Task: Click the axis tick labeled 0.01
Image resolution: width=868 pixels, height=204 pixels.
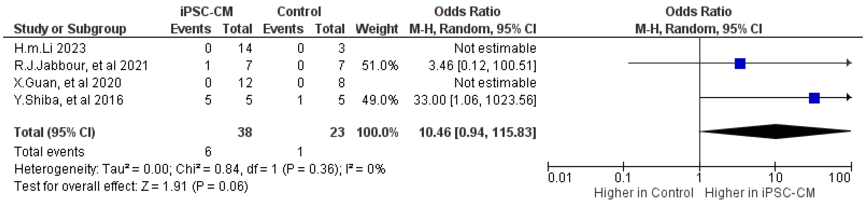Action: tap(560, 178)
